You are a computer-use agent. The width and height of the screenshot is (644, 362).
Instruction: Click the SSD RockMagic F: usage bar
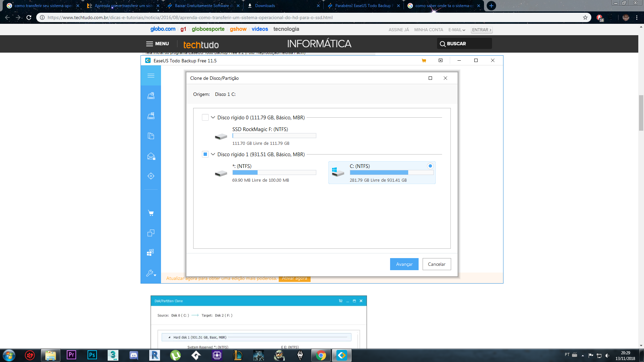pyautogui.click(x=274, y=136)
